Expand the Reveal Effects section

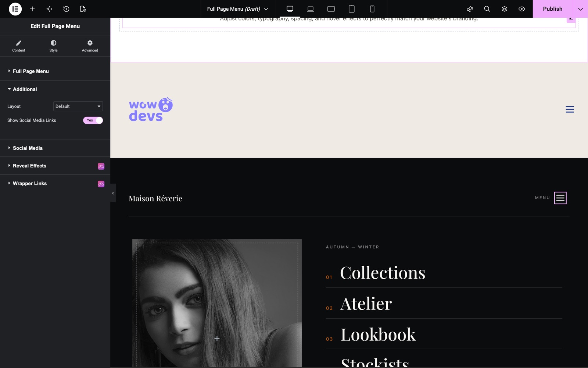(x=55, y=166)
